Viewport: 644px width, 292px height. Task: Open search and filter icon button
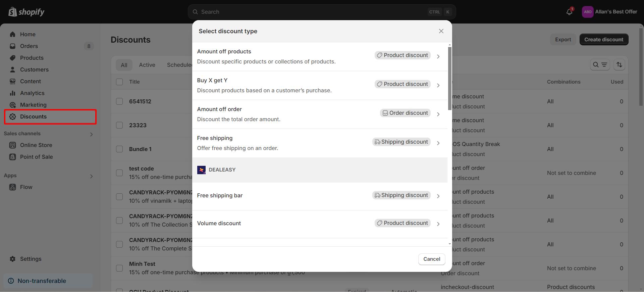click(600, 65)
